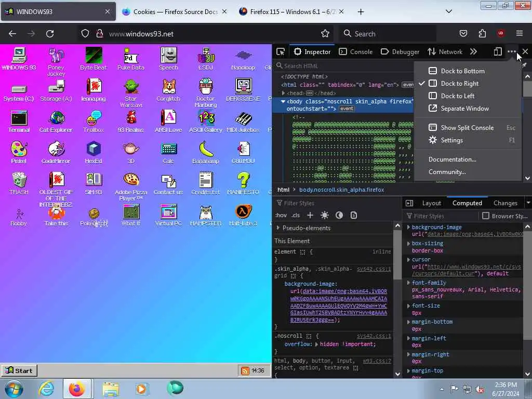Click the event badge on body element
This screenshot has height=399, width=532.
tap(347, 109)
